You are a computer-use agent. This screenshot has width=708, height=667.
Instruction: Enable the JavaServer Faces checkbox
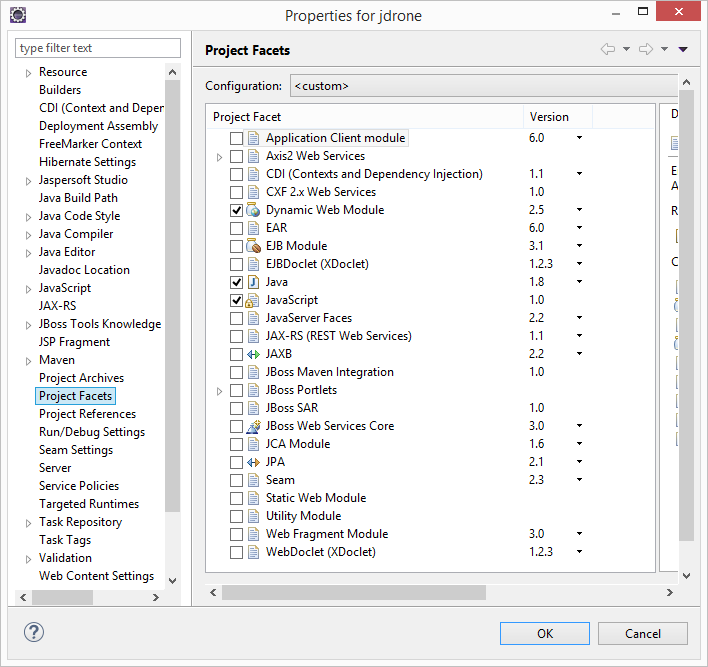pos(236,318)
